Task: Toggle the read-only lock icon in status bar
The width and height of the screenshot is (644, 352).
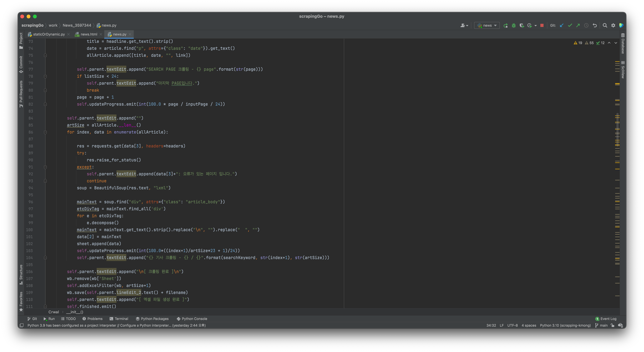Action: click(x=612, y=325)
